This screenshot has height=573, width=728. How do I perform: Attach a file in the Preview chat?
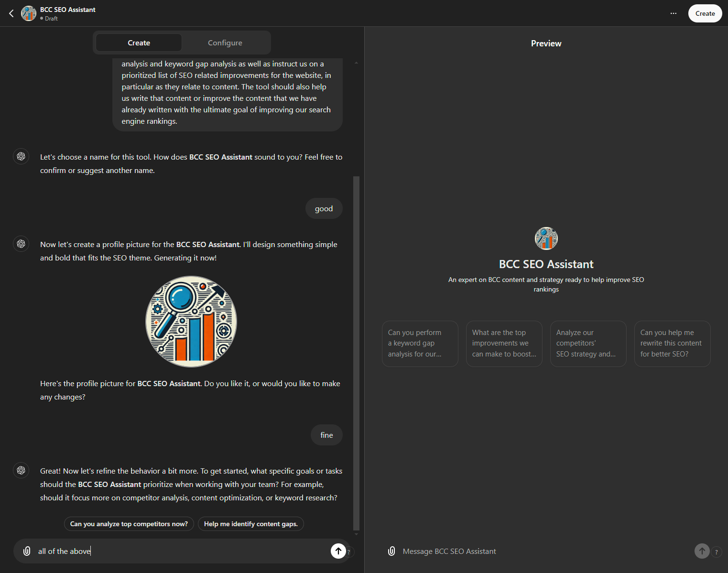coord(391,551)
